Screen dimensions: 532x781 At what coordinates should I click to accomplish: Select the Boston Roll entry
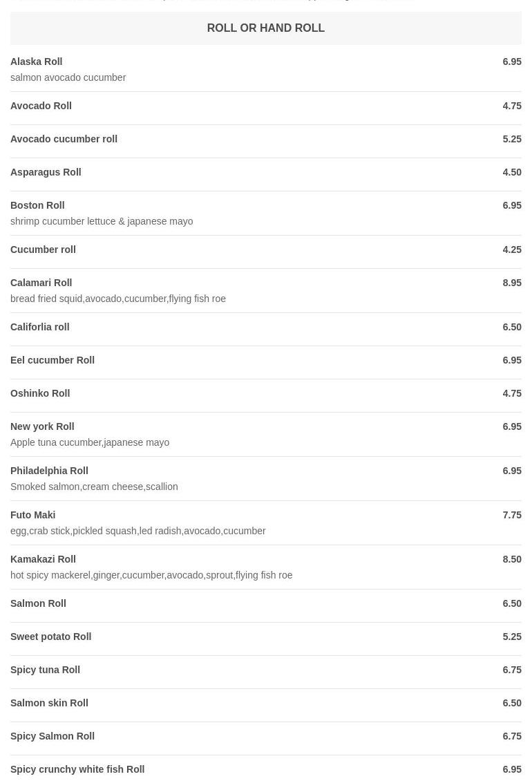[x=37, y=205]
